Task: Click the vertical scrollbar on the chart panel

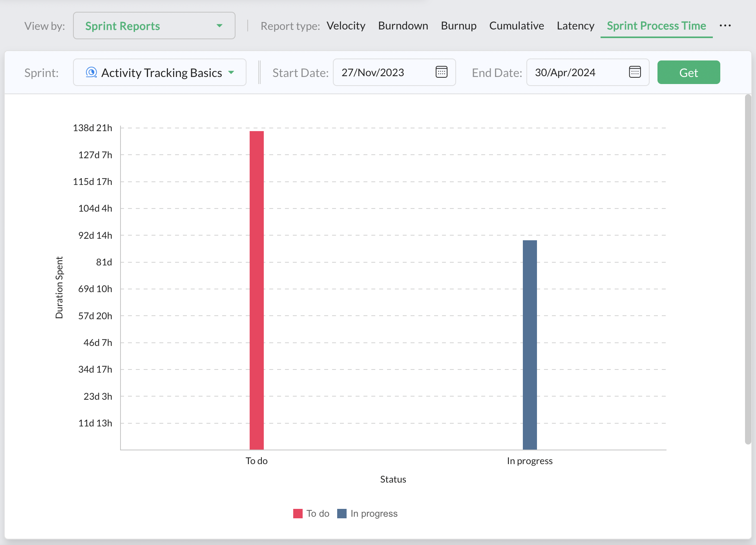Action: point(748,269)
